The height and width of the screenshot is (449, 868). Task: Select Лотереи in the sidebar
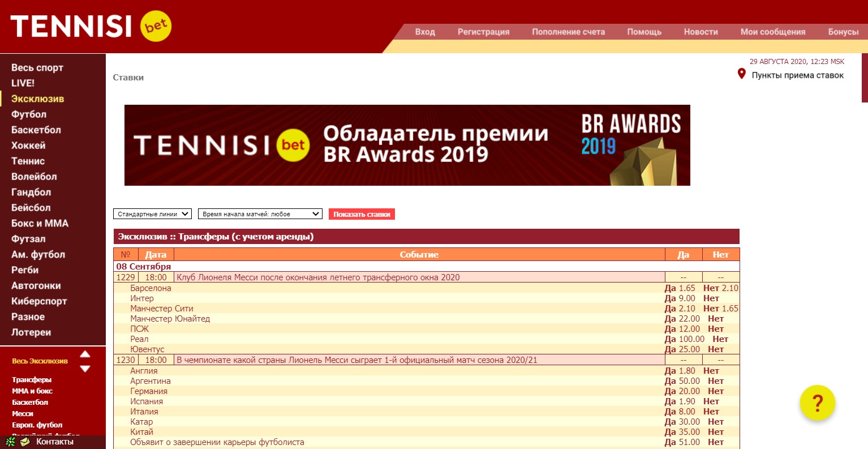click(31, 332)
